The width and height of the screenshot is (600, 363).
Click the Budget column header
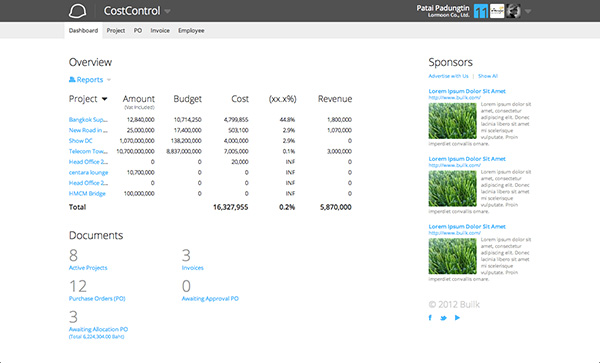coord(188,99)
